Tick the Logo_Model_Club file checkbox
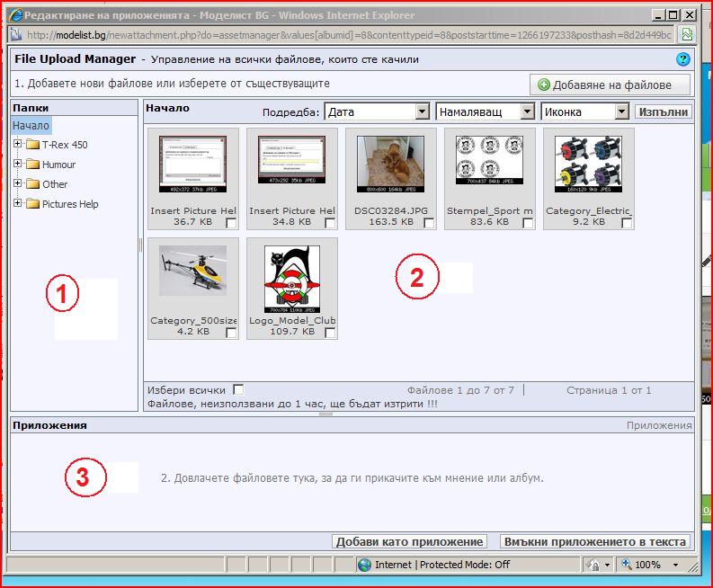The width and height of the screenshot is (713, 588). click(x=330, y=333)
